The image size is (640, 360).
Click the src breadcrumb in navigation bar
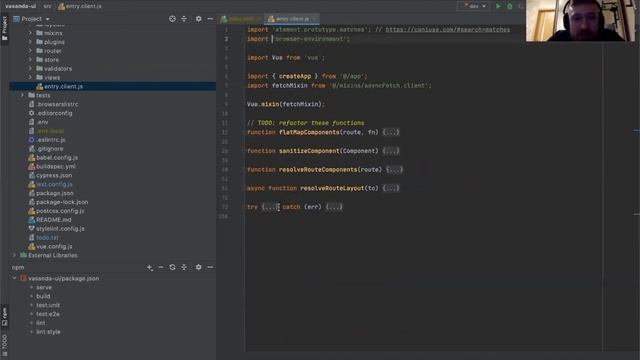coord(47,6)
